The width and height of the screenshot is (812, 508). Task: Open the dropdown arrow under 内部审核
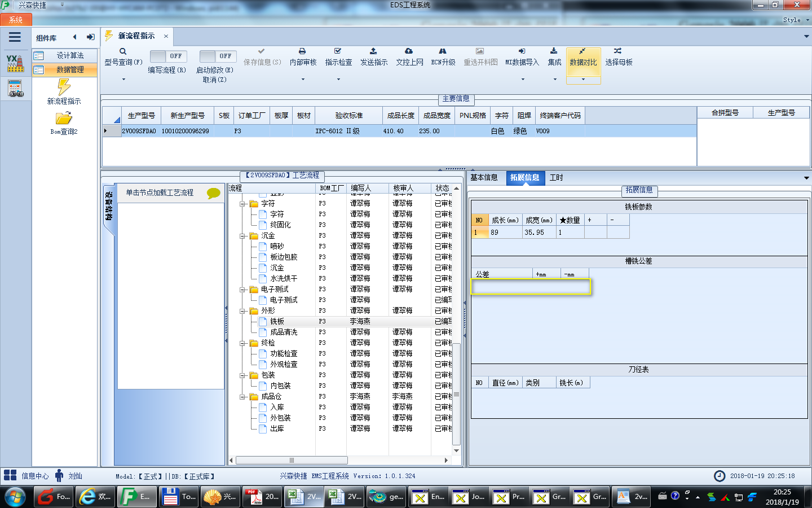303,80
